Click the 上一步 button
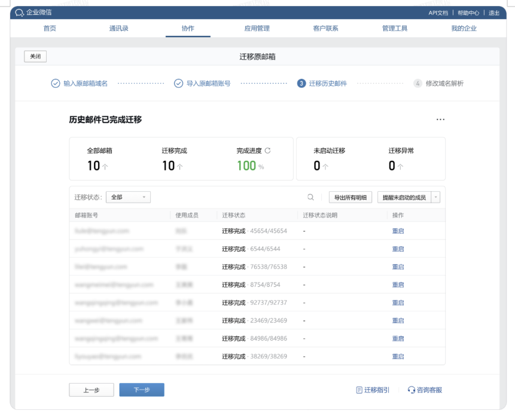515x420 pixels. [x=91, y=390]
